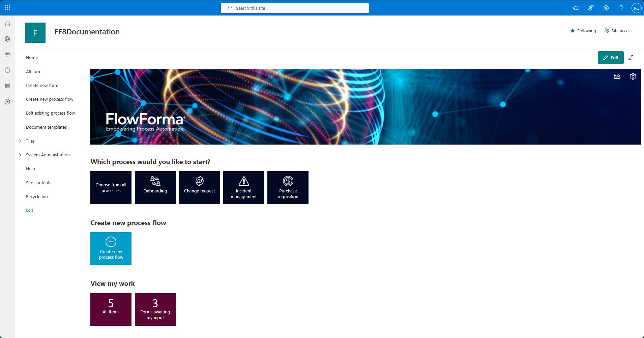The image size is (644, 338).
Task: Open Site access settings
Action: (618, 31)
